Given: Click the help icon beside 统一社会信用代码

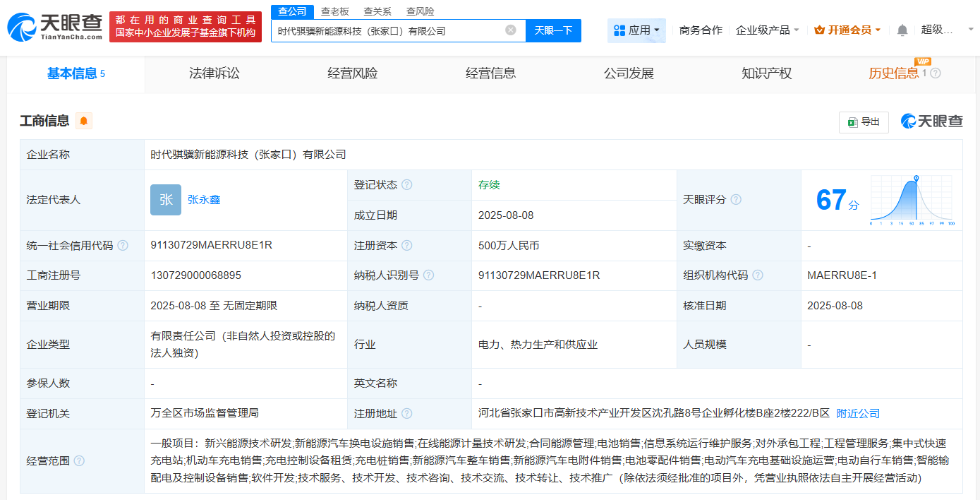Looking at the screenshot, I should point(124,245).
